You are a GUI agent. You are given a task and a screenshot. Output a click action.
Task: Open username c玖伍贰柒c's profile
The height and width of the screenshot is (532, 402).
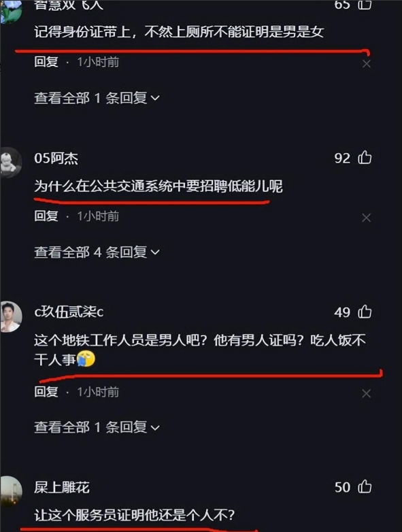click(69, 312)
